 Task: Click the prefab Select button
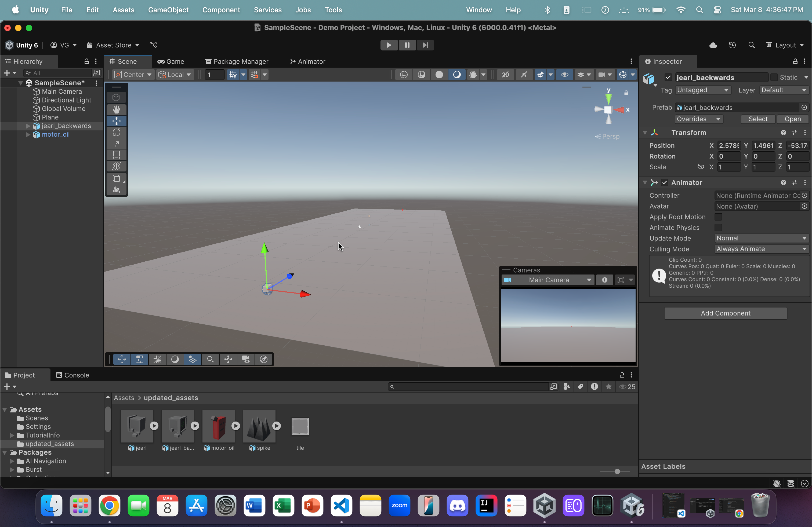[x=758, y=119]
